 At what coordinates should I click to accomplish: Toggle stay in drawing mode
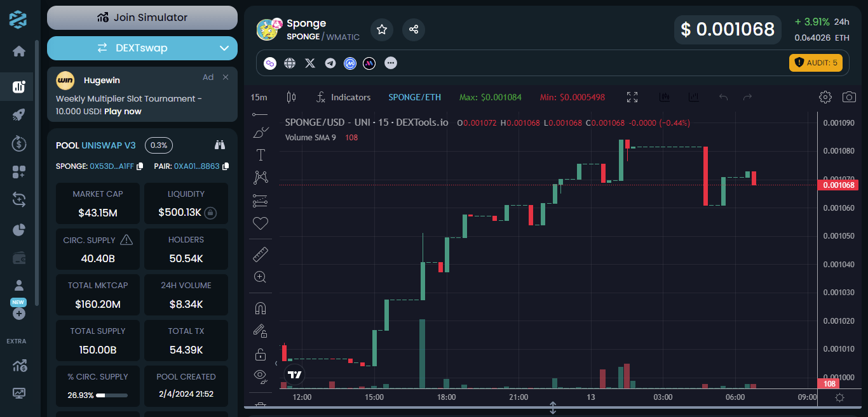tap(261, 331)
